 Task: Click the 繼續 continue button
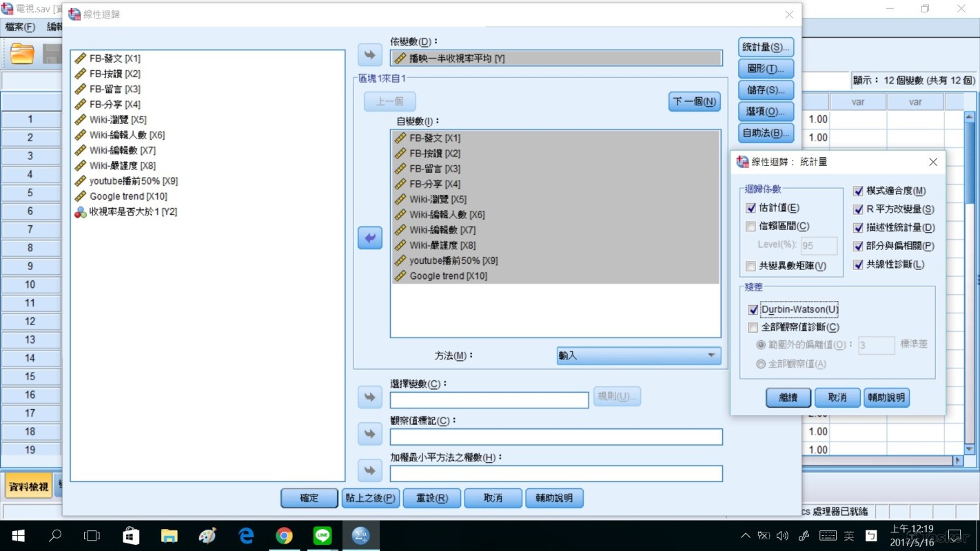point(788,398)
